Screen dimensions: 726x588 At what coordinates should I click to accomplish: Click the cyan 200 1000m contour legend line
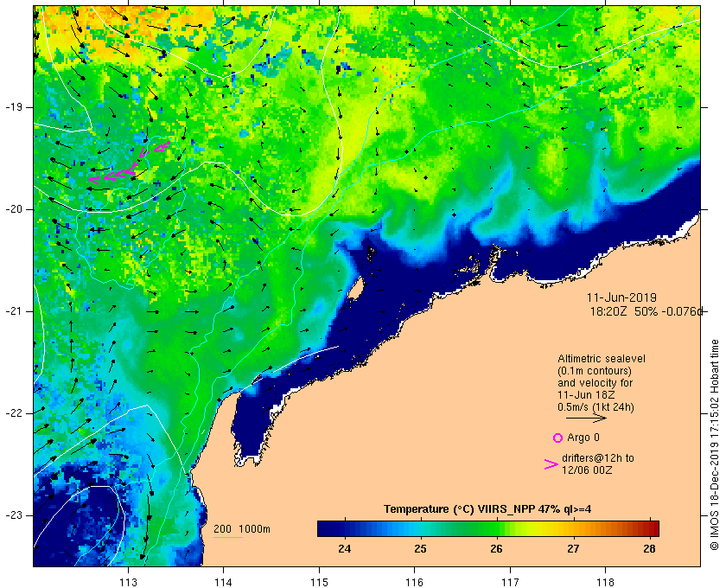pos(228,538)
